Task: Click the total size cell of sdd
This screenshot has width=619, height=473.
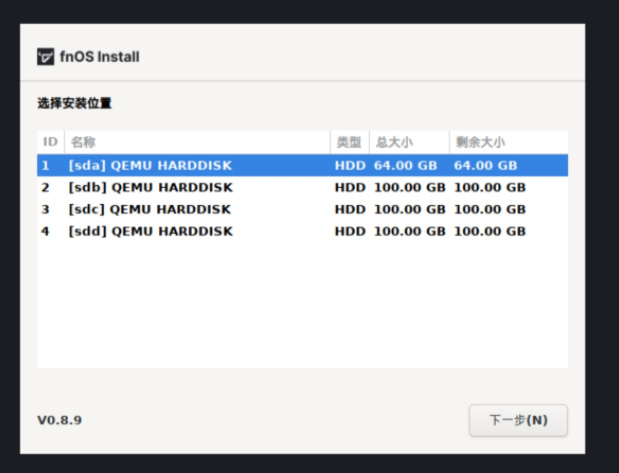Action: pyautogui.click(x=410, y=231)
